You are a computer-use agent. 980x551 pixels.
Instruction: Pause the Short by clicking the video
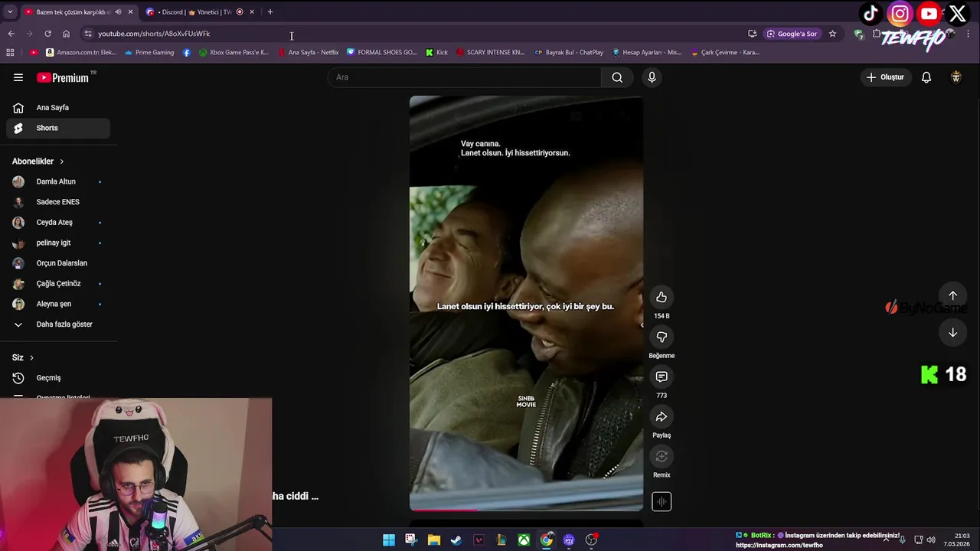[526, 303]
